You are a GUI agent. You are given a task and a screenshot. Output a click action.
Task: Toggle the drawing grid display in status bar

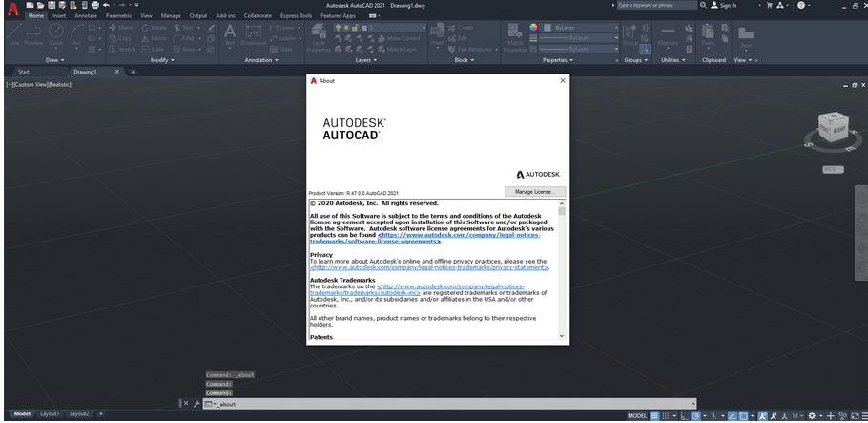pyautogui.click(x=654, y=415)
